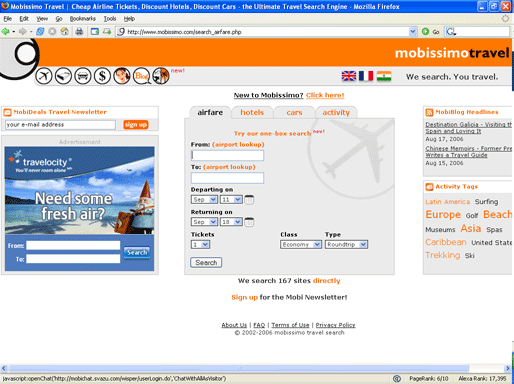Open calendar picker for departing date
The height and width of the screenshot is (384, 514).
[x=249, y=200]
